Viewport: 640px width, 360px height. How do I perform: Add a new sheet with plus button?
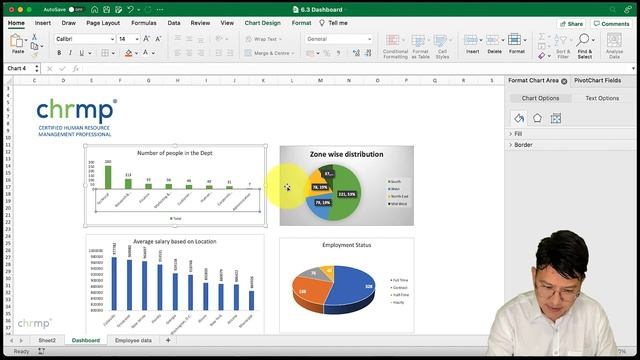(168, 340)
